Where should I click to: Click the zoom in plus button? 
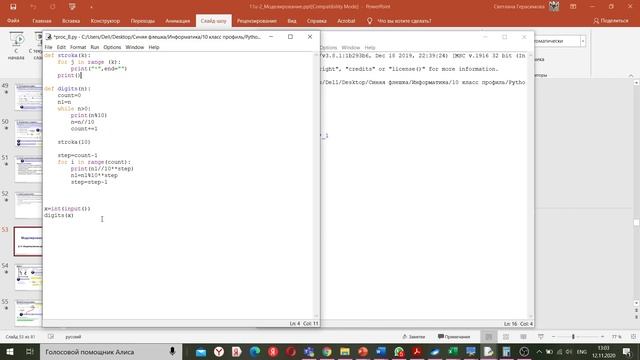[602, 337]
